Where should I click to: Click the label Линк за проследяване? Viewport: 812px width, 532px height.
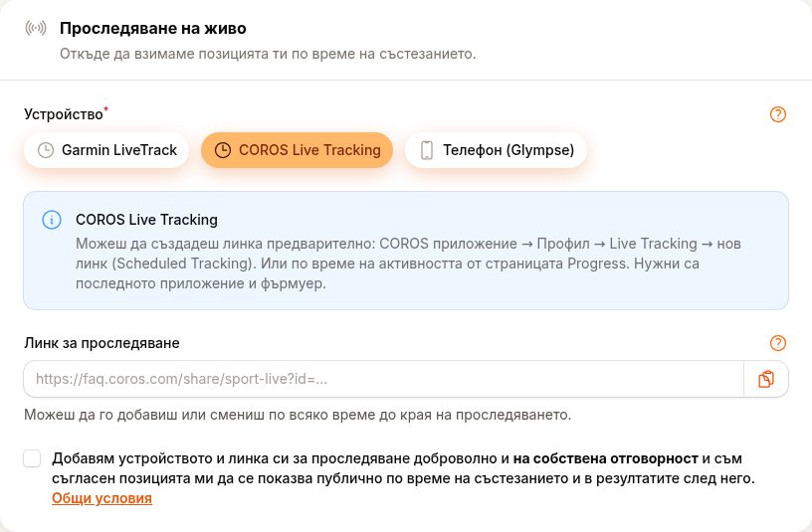pos(102,343)
